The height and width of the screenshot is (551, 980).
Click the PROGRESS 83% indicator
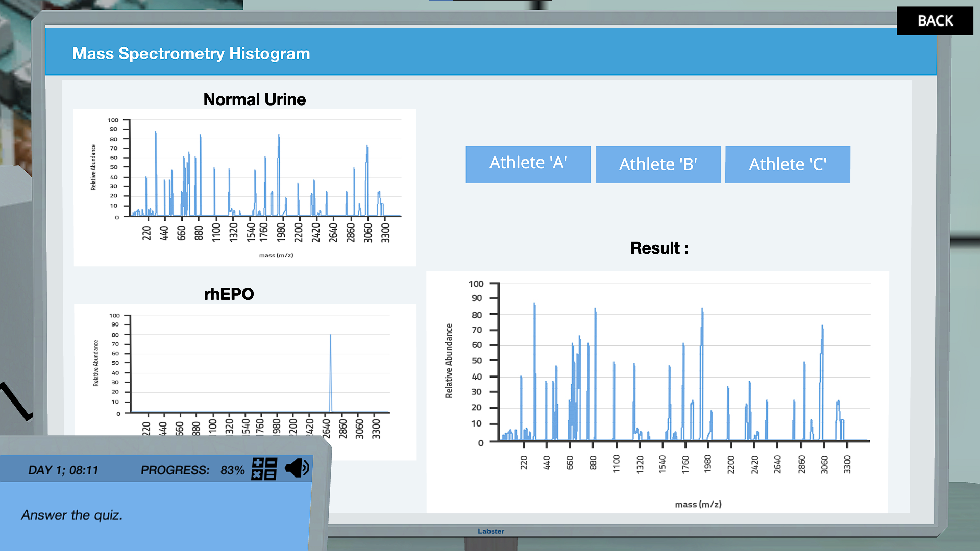(192, 470)
